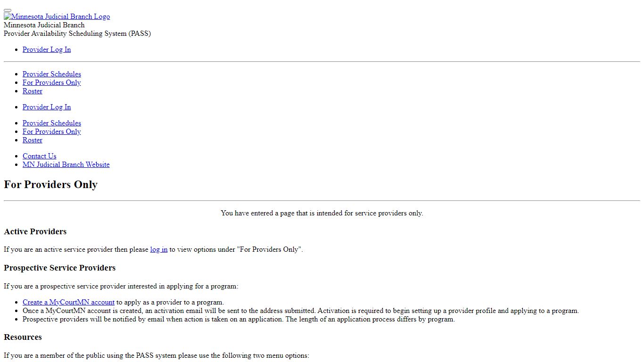Click the Resources heading

(23, 337)
